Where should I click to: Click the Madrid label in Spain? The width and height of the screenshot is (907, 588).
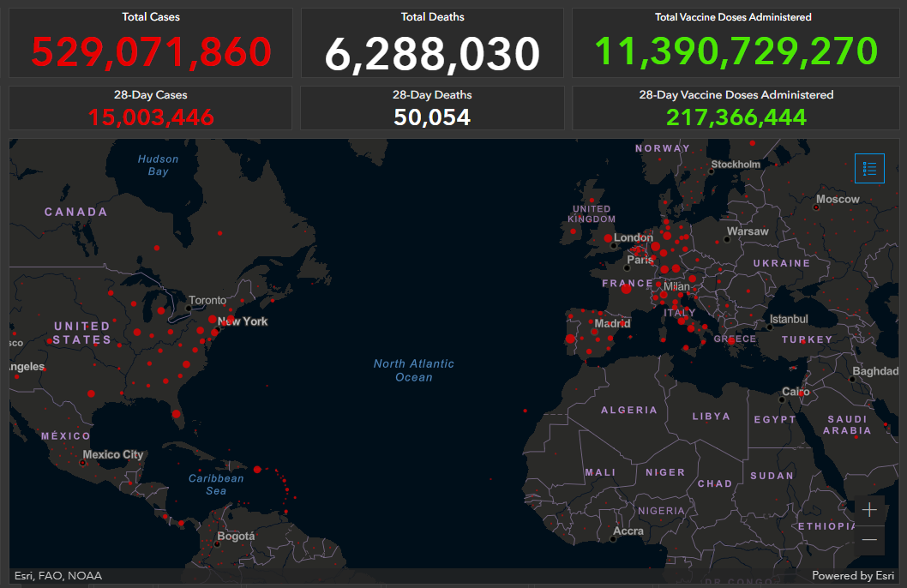[x=612, y=324]
